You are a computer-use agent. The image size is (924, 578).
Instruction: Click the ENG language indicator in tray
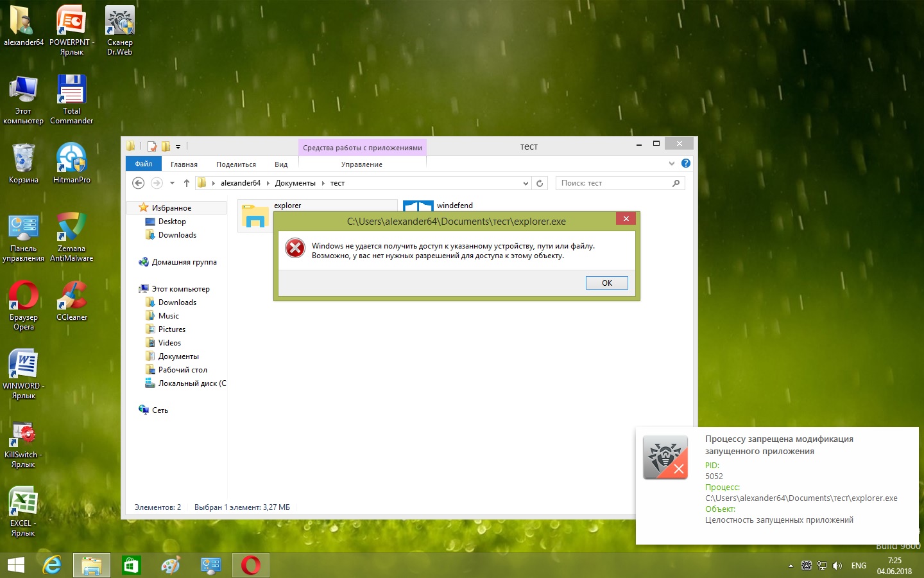click(859, 566)
